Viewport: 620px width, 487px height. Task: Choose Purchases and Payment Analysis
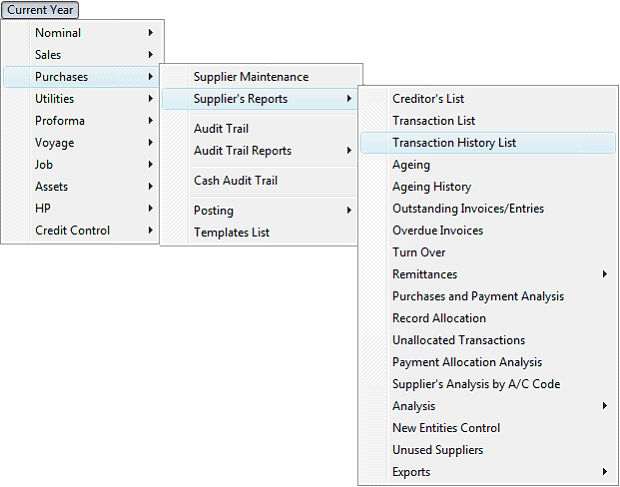488,296
